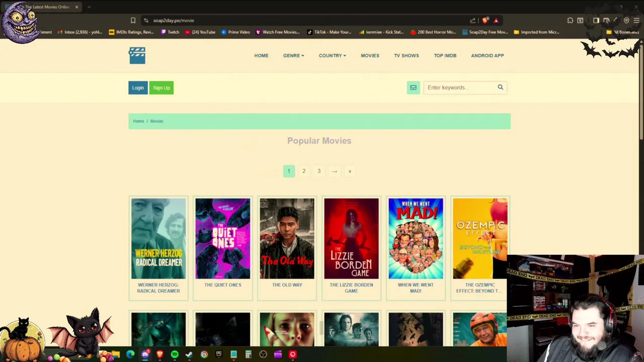Click the share icon in address bar
Screen dimensions: 644x362
473,21
